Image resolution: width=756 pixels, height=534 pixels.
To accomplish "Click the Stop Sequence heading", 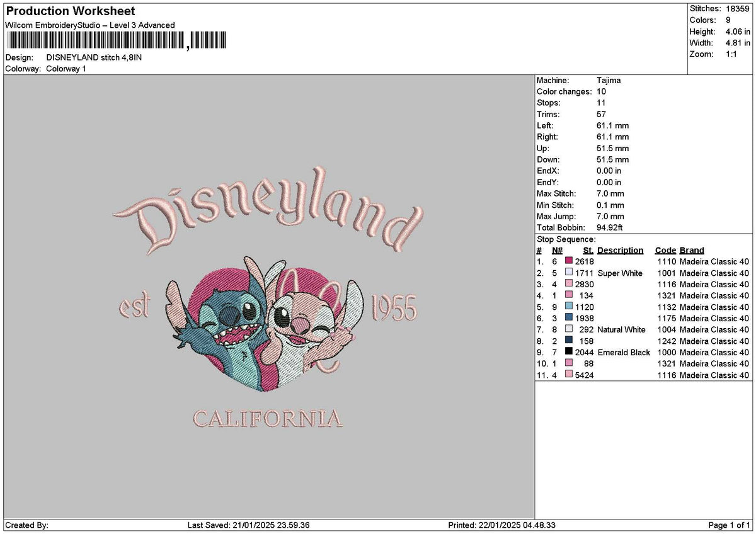I will pos(566,239).
